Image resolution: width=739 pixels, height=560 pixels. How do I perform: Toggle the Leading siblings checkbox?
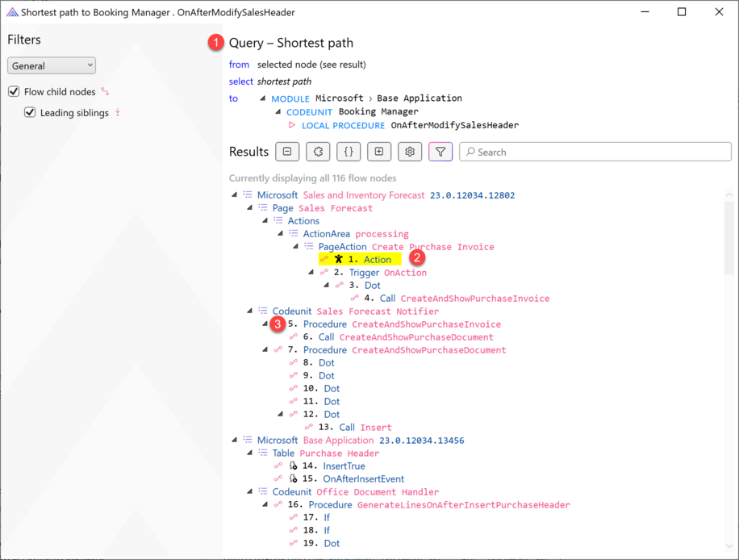point(30,113)
